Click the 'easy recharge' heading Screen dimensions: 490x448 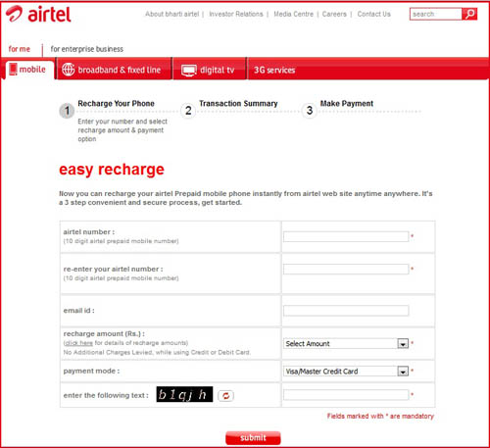(x=112, y=170)
